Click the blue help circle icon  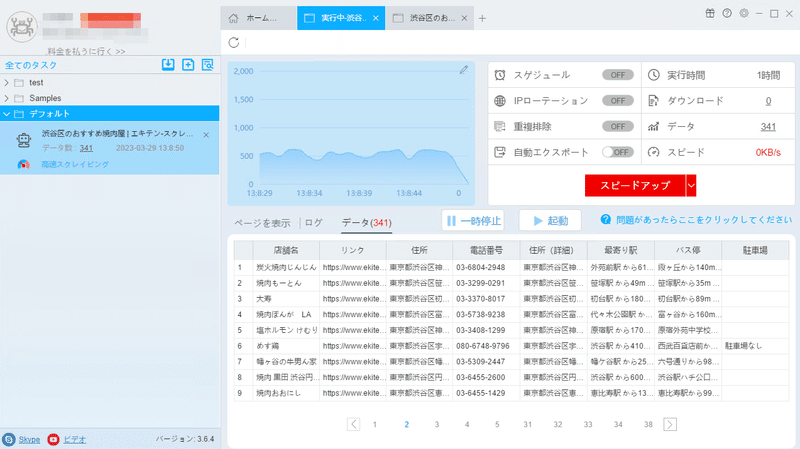coord(606,219)
